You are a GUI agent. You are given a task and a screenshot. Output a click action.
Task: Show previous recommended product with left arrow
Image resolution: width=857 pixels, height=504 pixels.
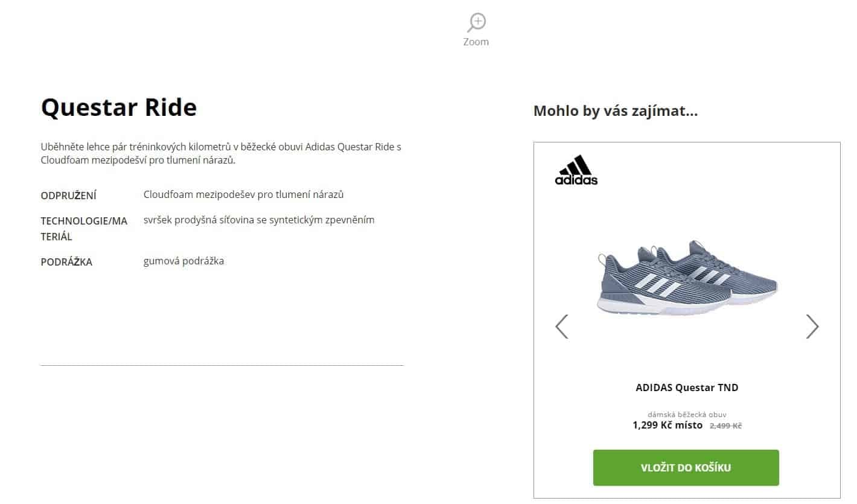coord(562,327)
